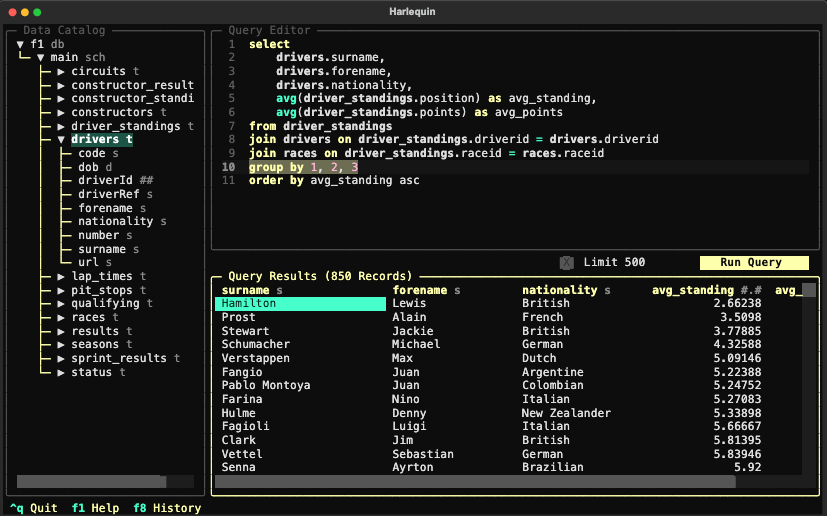This screenshot has height=516, width=827.
Task: Expand the constructor_standi table
Action: pyautogui.click(x=61, y=99)
